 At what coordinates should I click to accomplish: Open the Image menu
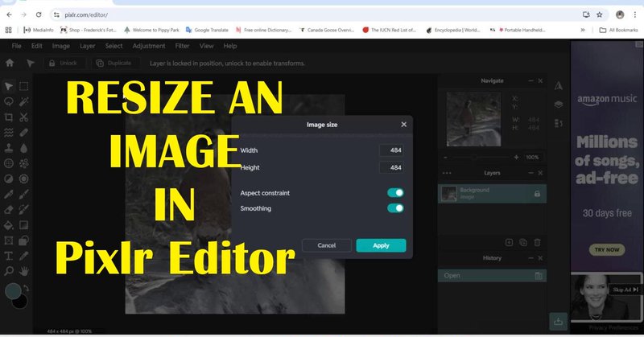(61, 46)
